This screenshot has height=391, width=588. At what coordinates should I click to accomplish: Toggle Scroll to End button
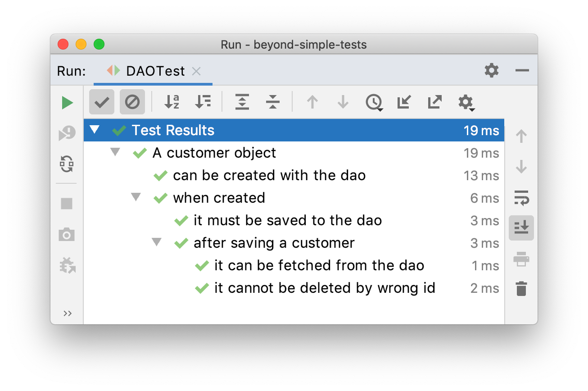point(521,228)
